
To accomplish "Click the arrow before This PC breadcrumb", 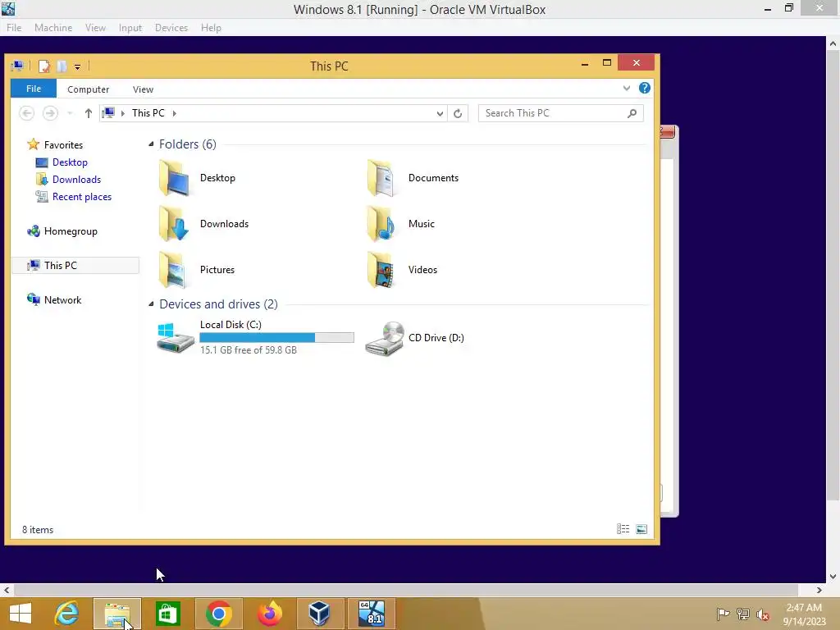I will (123, 113).
